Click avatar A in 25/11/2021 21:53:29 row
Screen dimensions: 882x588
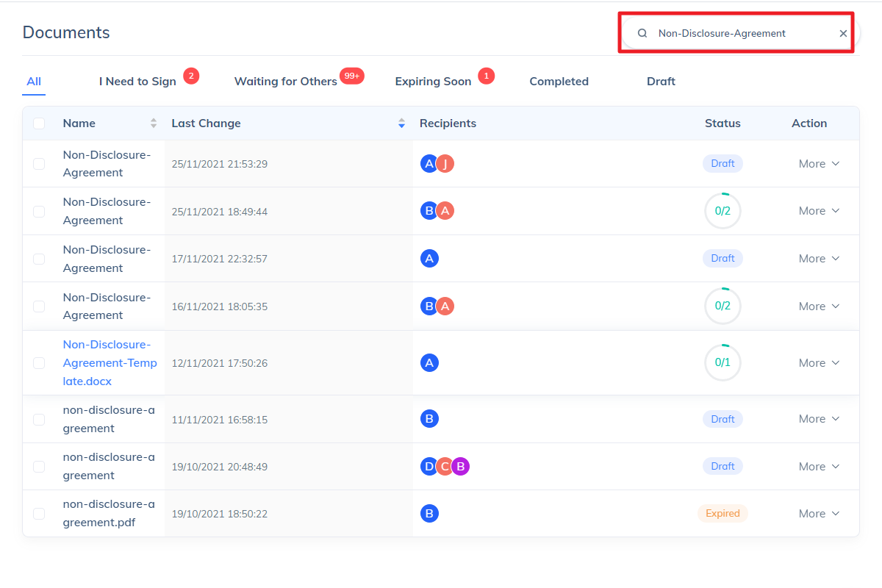(x=430, y=163)
